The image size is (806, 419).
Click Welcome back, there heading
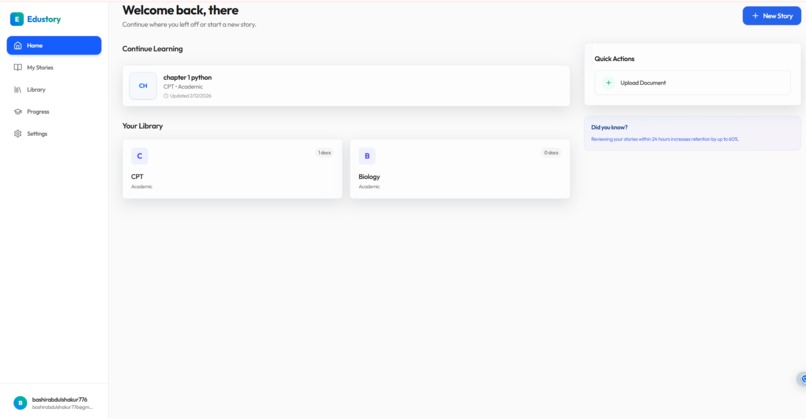[x=180, y=10]
